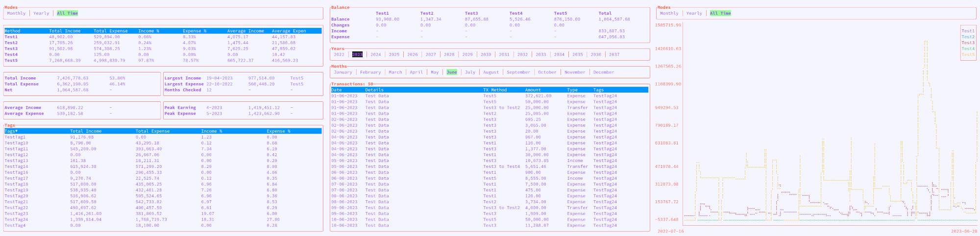Select the 11,288.07 Test3 transaction
Image resolution: width=980 pixels, height=236 pixels.
click(x=489, y=225)
